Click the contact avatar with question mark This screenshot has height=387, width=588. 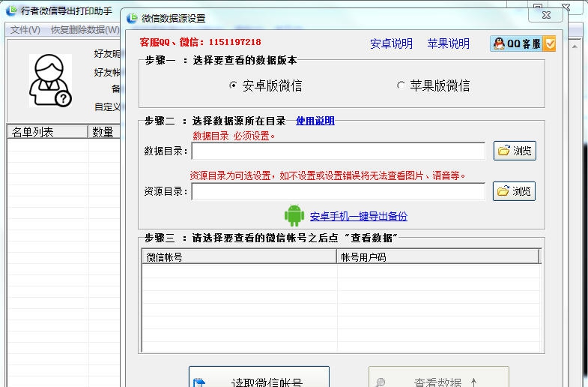(50, 80)
